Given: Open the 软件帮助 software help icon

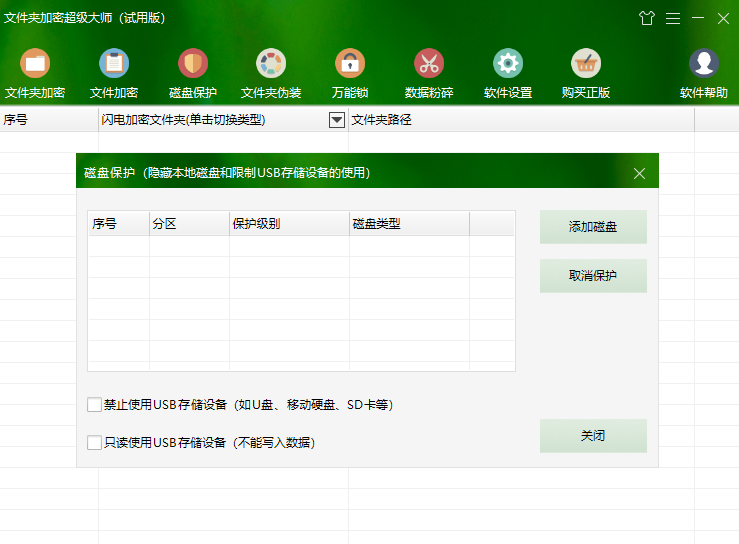Looking at the screenshot, I should click(x=704, y=65).
